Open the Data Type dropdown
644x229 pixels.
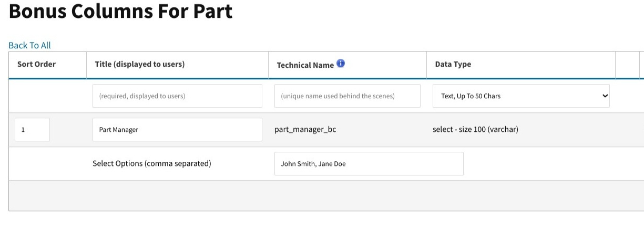[x=521, y=96]
